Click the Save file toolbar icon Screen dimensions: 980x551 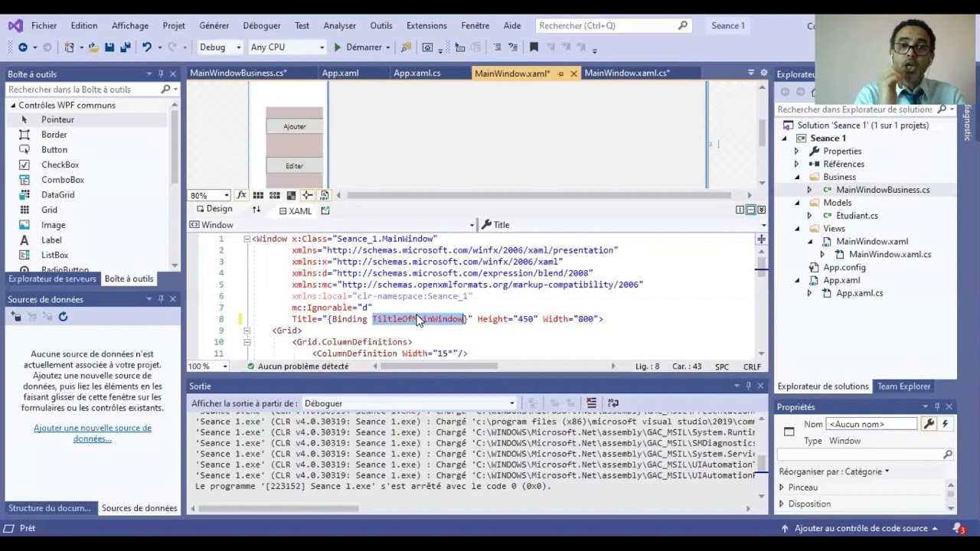pos(109,47)
